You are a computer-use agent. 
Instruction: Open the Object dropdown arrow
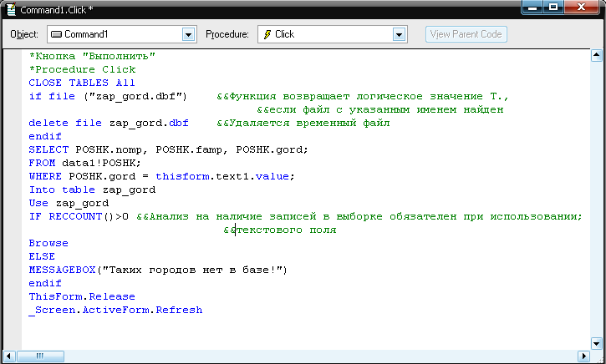pyautogui.click(x=188, y=34)
